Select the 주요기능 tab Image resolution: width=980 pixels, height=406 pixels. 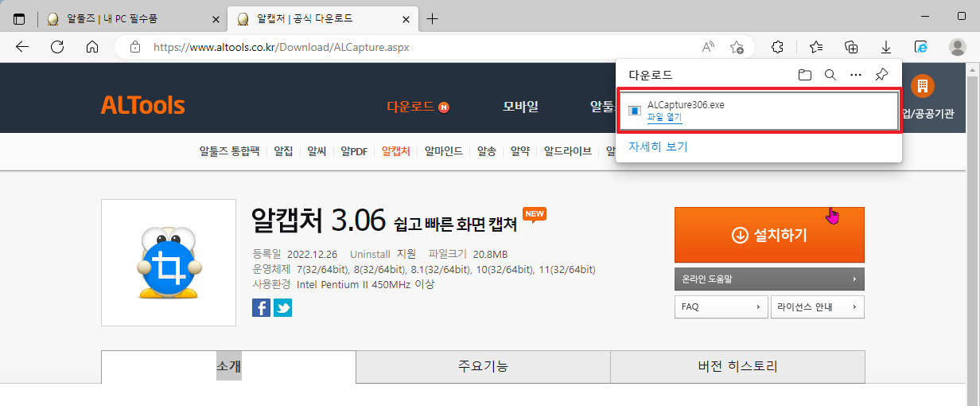(483, 367)
